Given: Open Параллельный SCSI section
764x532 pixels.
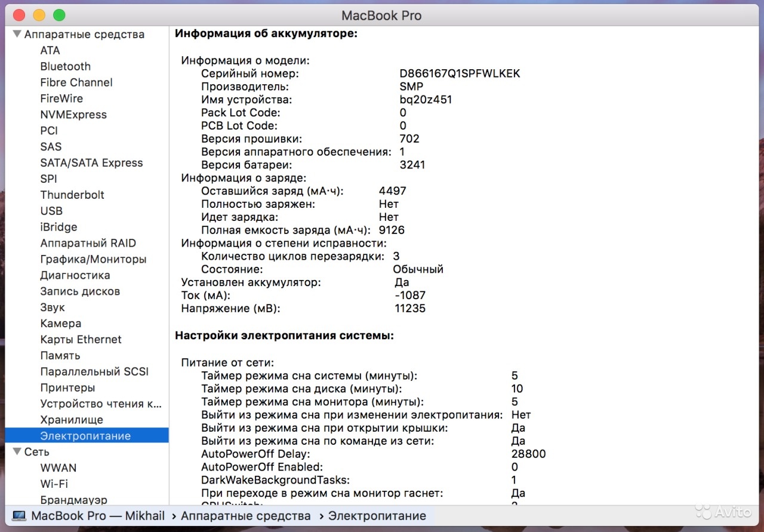Looking at the screenshot, I should [x=94, y=372].
